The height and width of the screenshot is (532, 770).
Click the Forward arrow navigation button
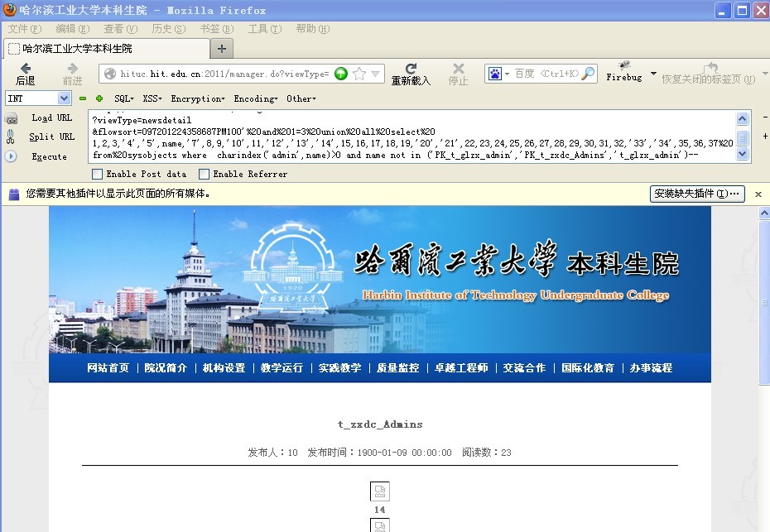coord(72,68)
